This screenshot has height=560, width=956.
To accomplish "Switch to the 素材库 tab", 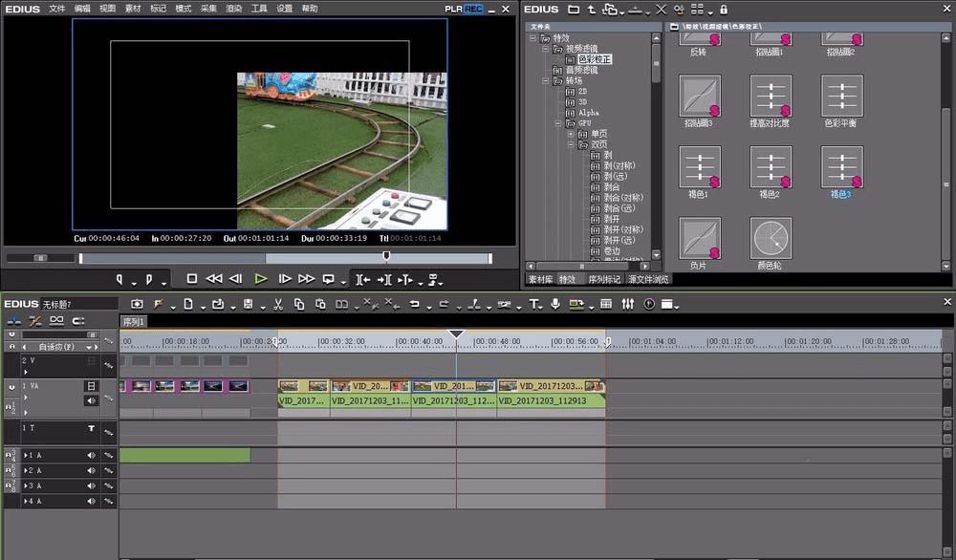I will (540, 279).
